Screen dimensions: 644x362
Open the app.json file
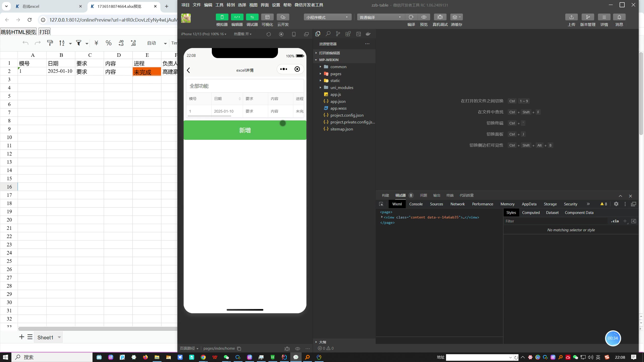point(338,101)
